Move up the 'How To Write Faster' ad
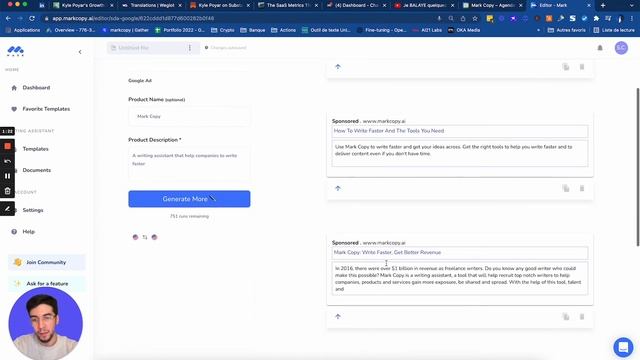The image size is (640, 360). pos(338,188)
